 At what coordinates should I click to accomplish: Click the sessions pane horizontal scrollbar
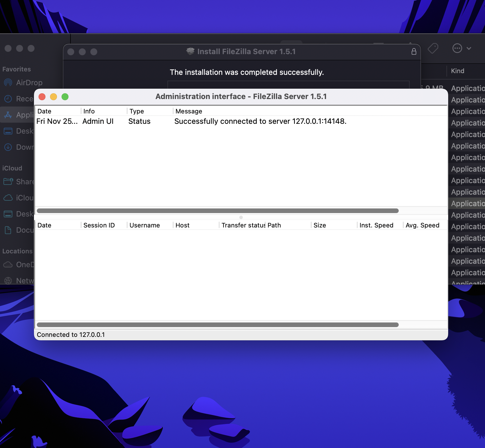tap(218, 325)
